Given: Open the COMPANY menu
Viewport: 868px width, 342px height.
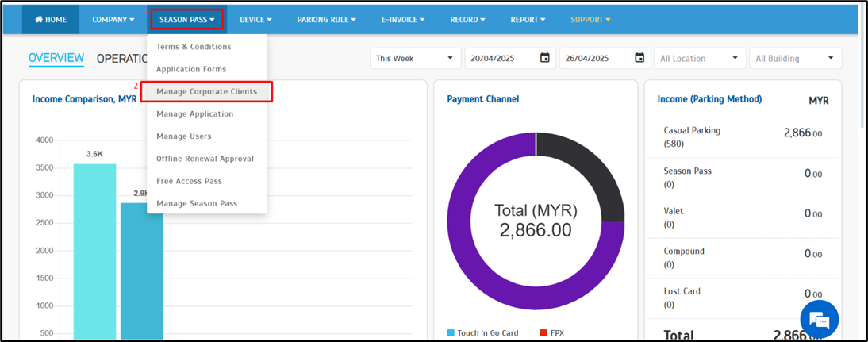Looking at the screenshot, I should 113,19.
